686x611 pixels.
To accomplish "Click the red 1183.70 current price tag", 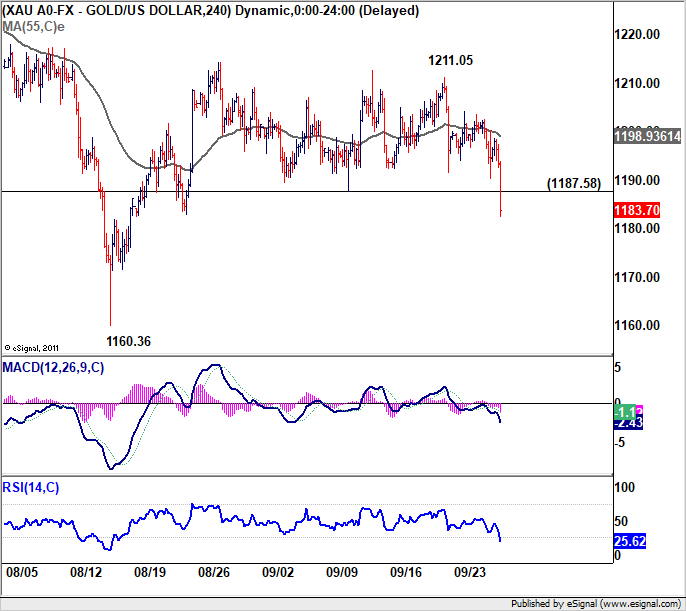I will [637, 210].
